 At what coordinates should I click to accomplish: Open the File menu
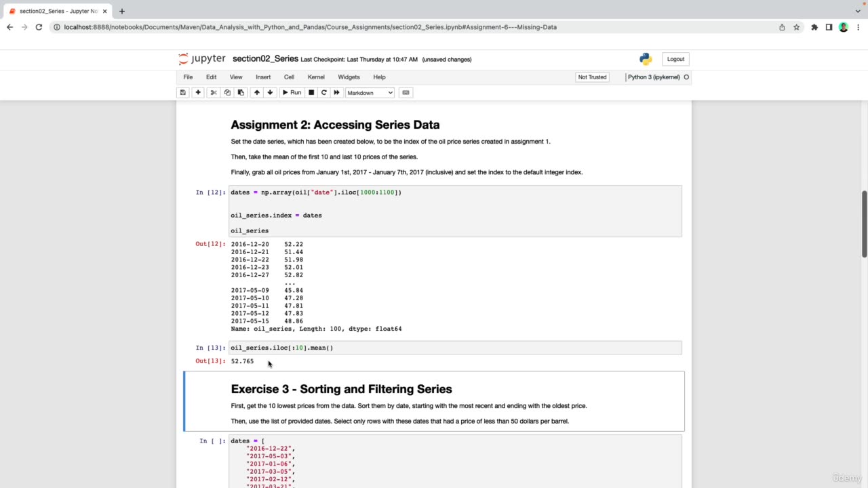pyautogui.click(x=188, y=77)
